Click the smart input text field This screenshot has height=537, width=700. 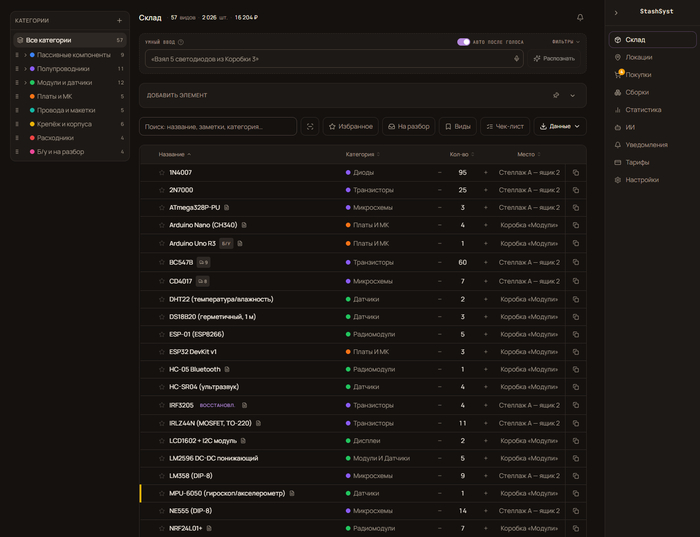(334, 58)
